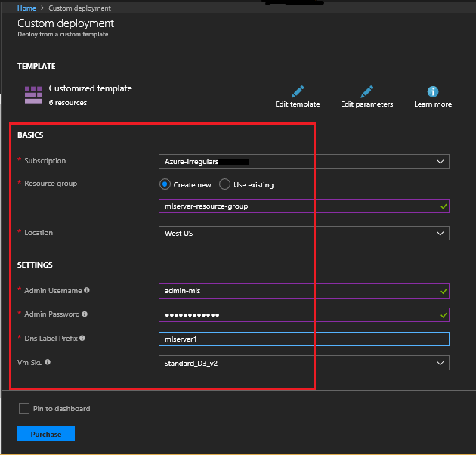Click the Location field label
This screenshot has height=455, width=476.
[39, 233]
